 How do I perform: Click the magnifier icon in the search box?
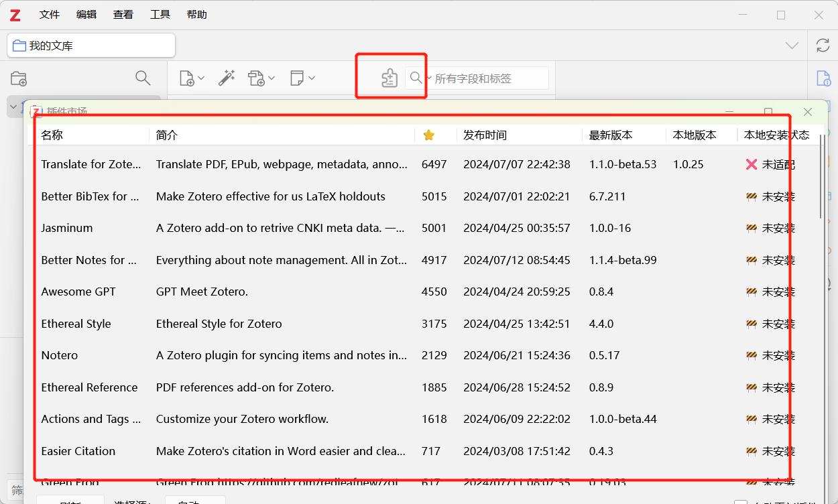(x=416, y=78)
